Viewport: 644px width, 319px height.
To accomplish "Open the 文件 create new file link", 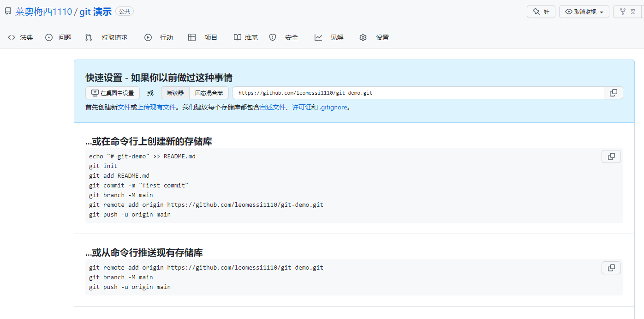I will [124, 107].
